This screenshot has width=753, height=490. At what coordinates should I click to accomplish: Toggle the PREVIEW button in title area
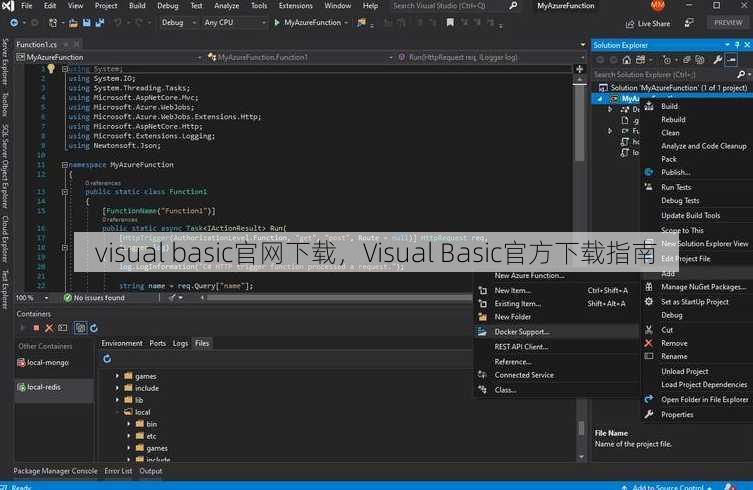(x=728, y=23)
